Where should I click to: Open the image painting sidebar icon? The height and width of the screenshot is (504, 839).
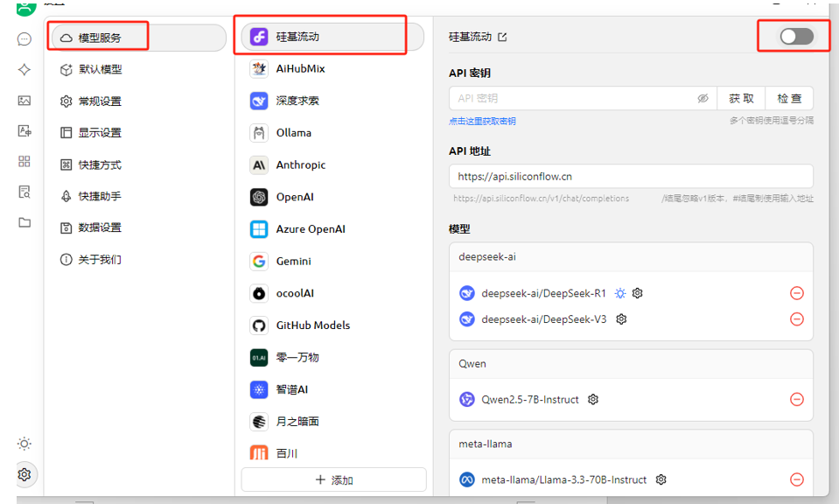pyautogui.click(x=24, y=101)
